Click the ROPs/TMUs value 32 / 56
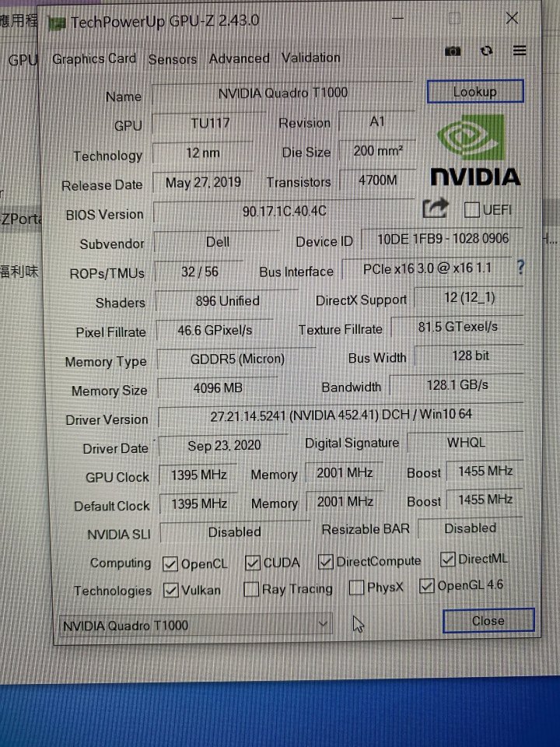The image size is (560, 747). (200, 272)
